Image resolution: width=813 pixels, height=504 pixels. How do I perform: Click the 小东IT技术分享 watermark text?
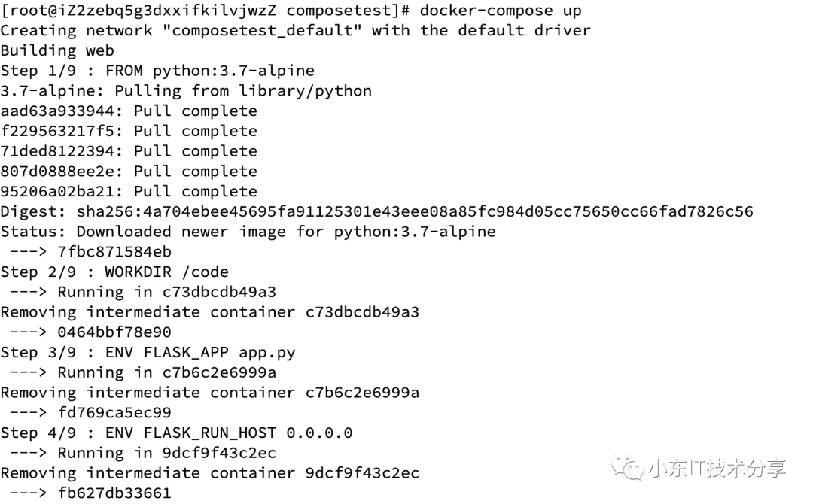pyautogui.click(x=716, y=468)
